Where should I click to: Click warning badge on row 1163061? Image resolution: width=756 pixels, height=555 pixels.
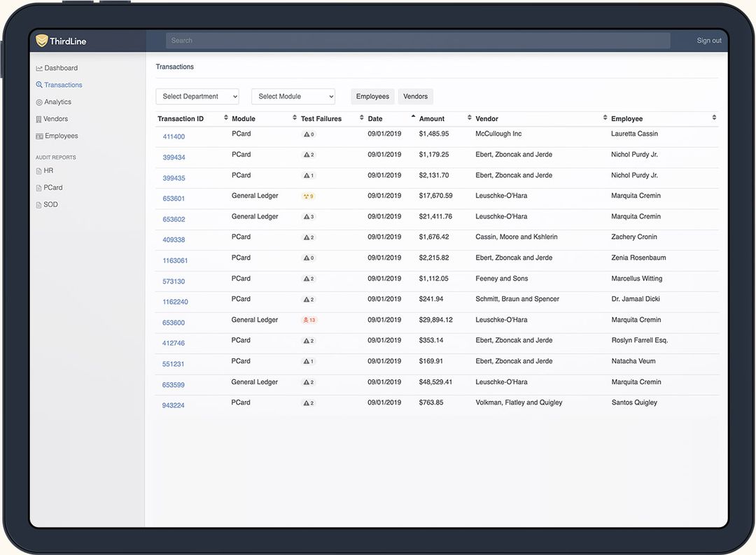[309, 258]
